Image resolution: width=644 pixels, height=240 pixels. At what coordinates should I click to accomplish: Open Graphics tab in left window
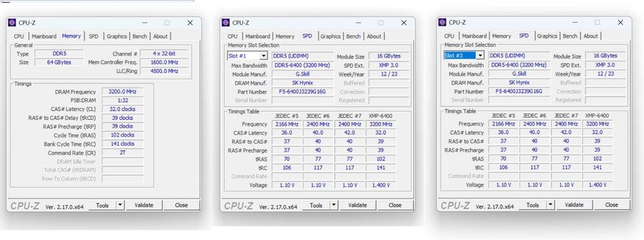117,36
